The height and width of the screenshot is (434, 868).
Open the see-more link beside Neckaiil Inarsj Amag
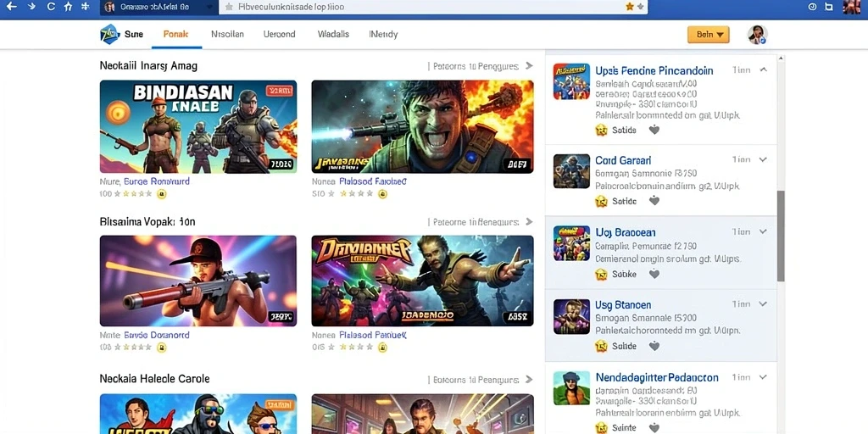coord(480,66)
